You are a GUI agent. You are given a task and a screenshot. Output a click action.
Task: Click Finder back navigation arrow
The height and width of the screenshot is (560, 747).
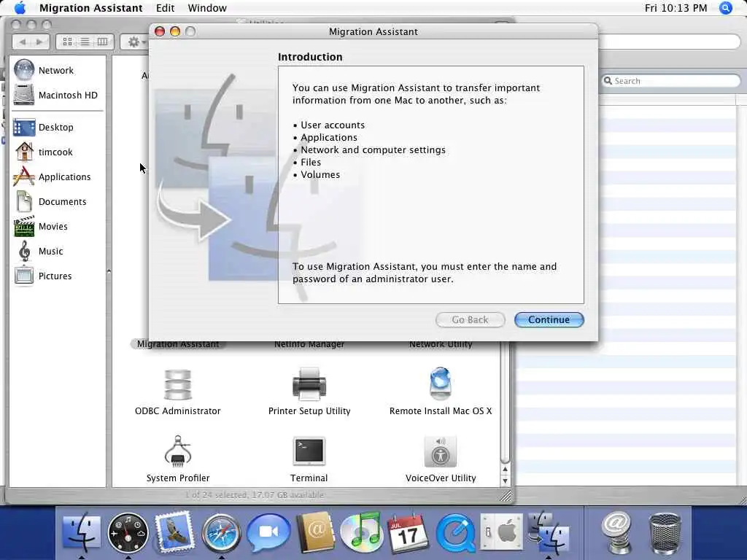(23, 42)
